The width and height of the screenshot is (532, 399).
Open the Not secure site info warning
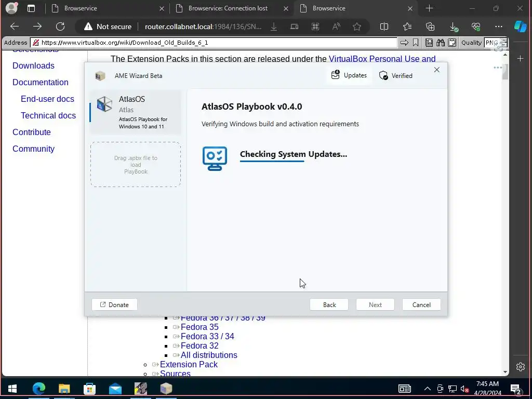(x=108, y=26)
